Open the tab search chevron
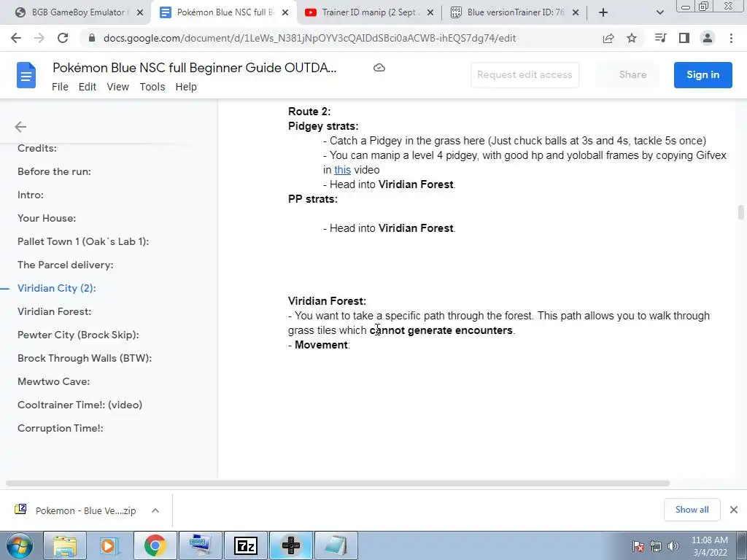Viewport: 747px width, 560px height. [659, 13]
